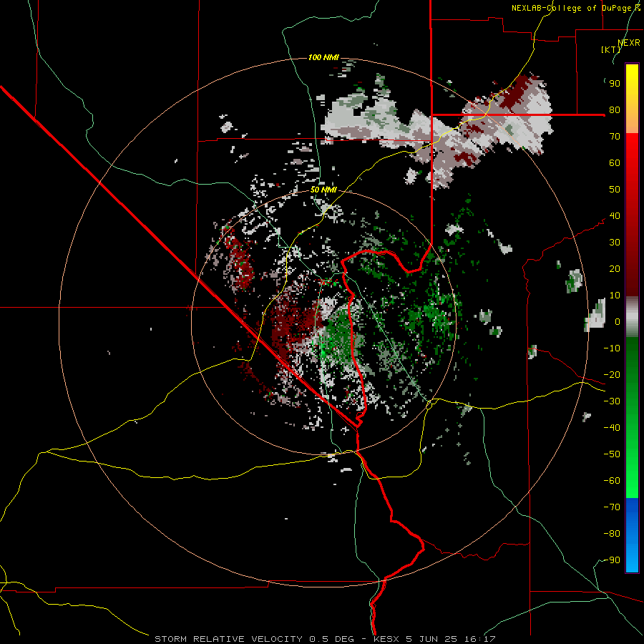Click the "40" value on velocity scale

[615, 216]
